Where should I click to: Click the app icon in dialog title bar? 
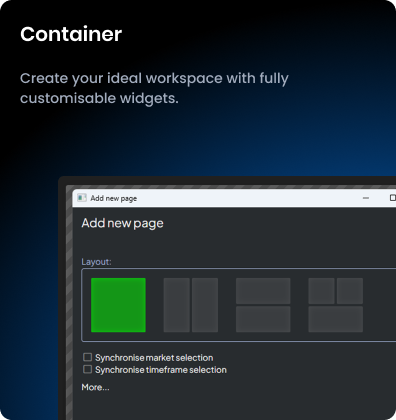click(82, 198)
